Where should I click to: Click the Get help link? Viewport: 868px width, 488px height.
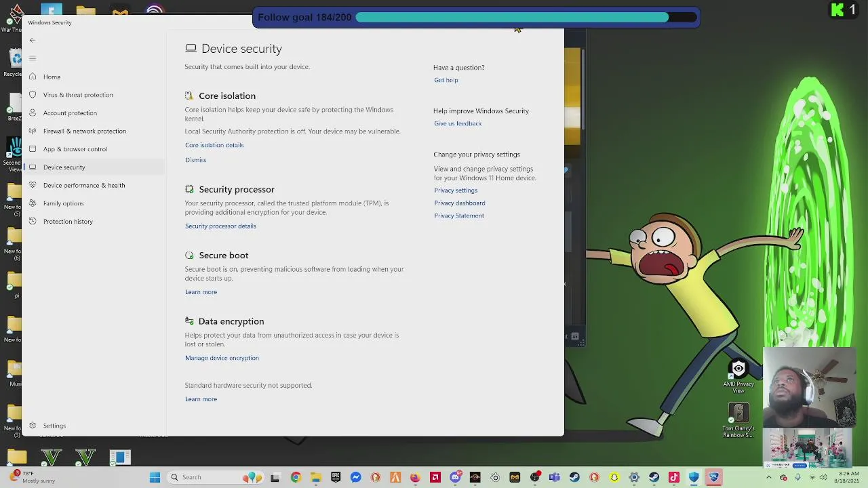click(446, 80)
